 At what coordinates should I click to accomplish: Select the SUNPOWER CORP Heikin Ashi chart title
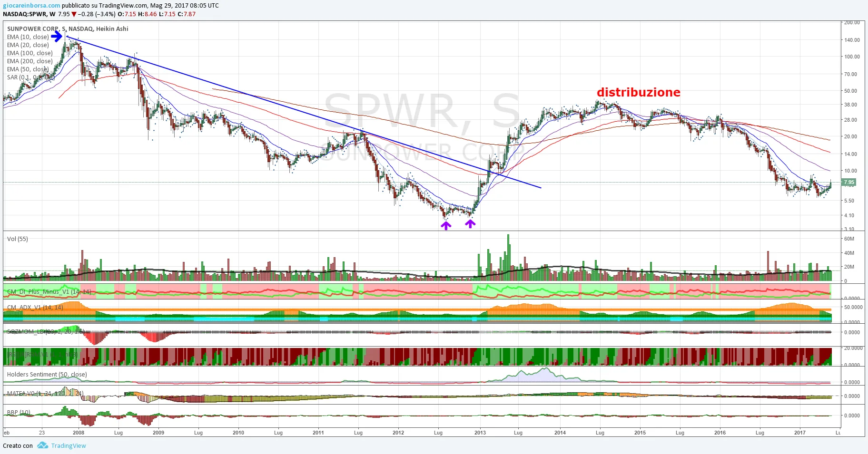point(68,29)
